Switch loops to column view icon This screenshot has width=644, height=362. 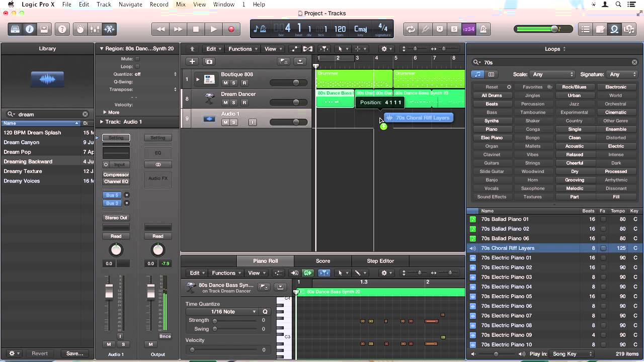pos(491,74)
